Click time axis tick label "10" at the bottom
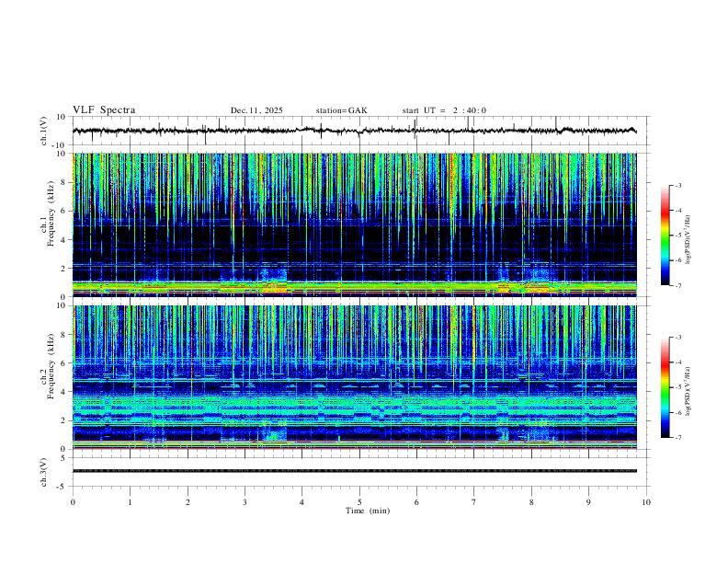 [646, 502]
